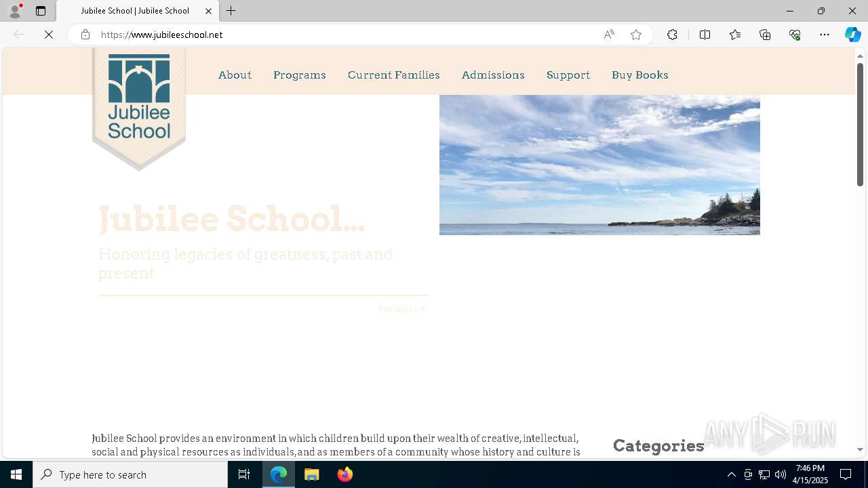Show hidden system tray icons

point(731,474)
